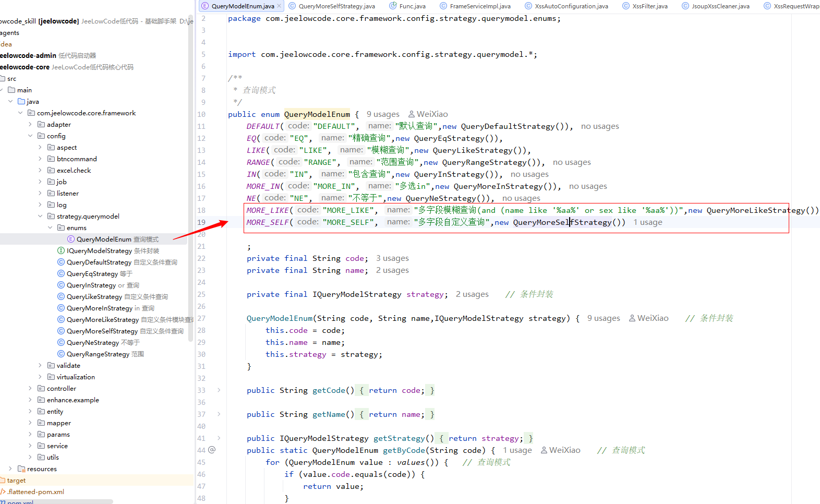Click the QueryModelEnum class name in code
The image size is (820, 504).
coord(317,114)
